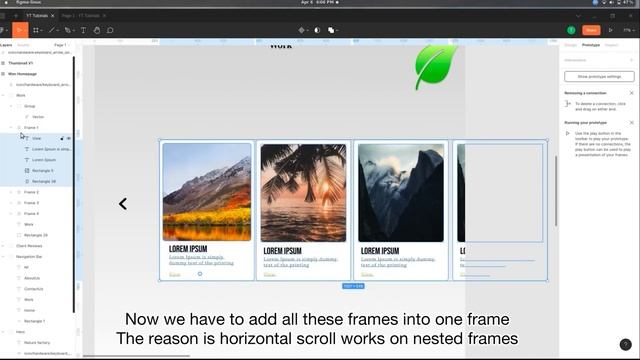Click the Present play icon
Image resolution: width=640 pixels, height=360 pixels.
(x=611, y=30)
